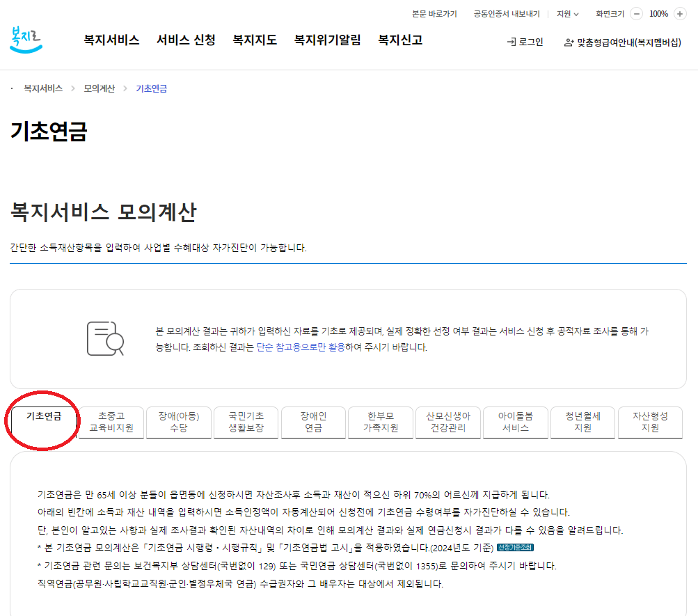
Task: Switch to the 자산형성 지원 tab
Action: (649, 422)
